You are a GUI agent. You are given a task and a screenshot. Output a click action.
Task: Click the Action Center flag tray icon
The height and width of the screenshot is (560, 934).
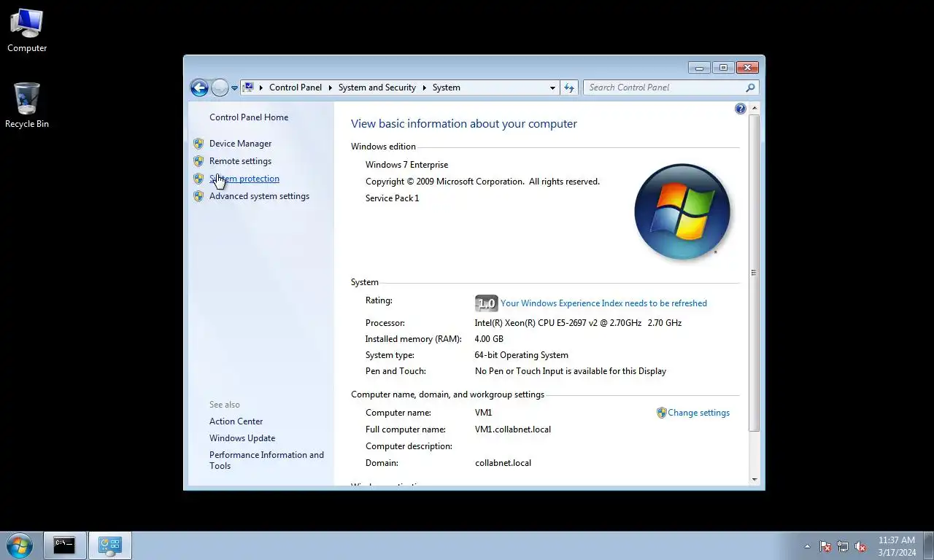[x=825, y=546]
